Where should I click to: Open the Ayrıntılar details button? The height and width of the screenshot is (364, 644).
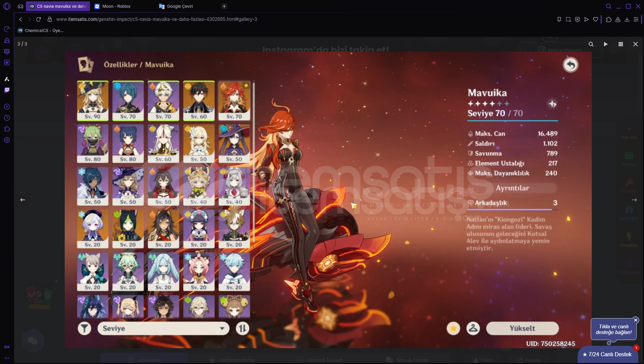click(512, 188)
